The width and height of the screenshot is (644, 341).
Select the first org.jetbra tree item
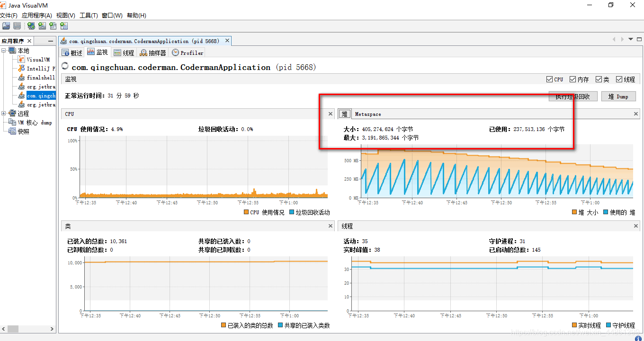click(x=41, y=87)
